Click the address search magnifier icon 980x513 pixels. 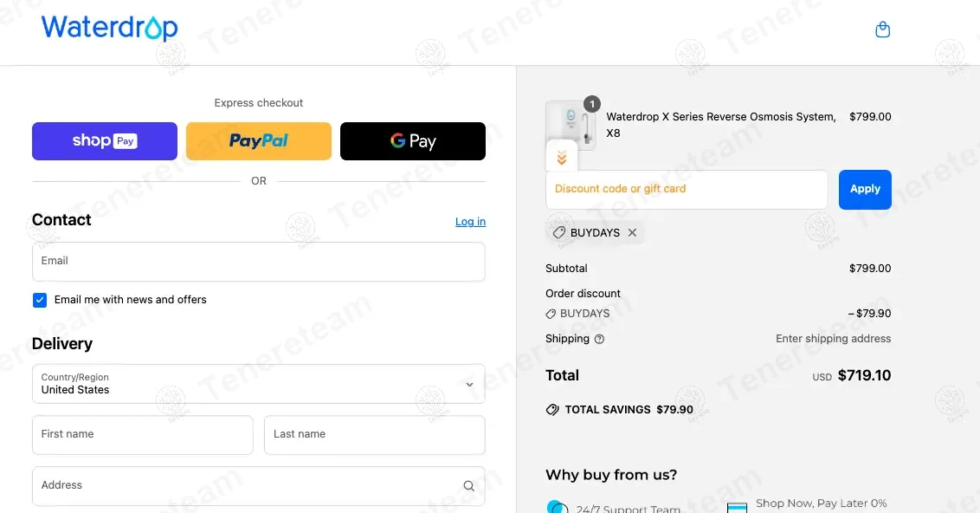tap(468, 486)
